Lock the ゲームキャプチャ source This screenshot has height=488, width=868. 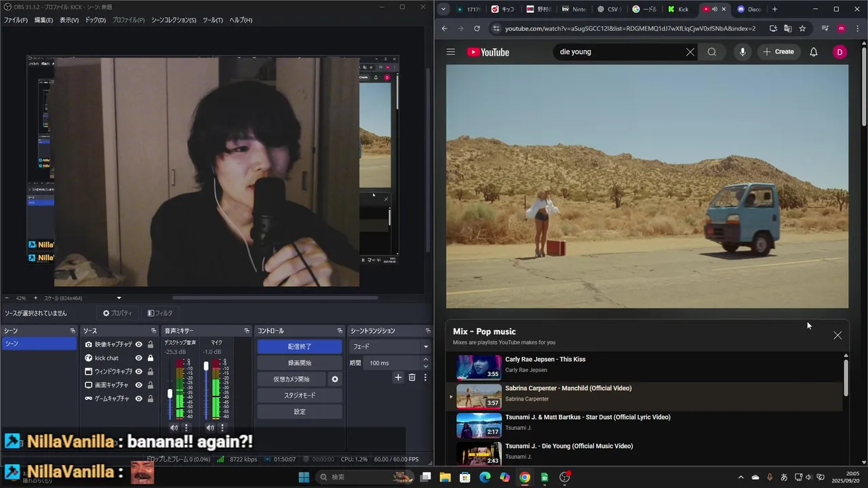coord(150,399)
